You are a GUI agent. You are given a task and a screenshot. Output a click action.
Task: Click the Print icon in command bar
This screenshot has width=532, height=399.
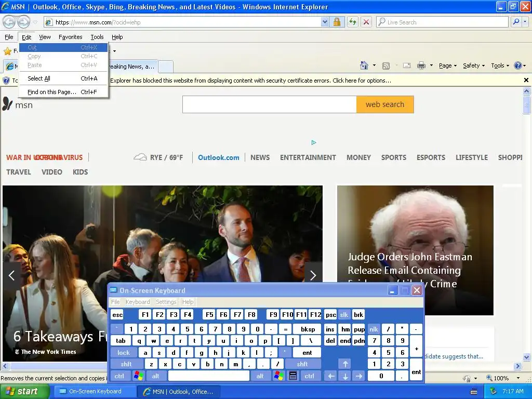421,65
